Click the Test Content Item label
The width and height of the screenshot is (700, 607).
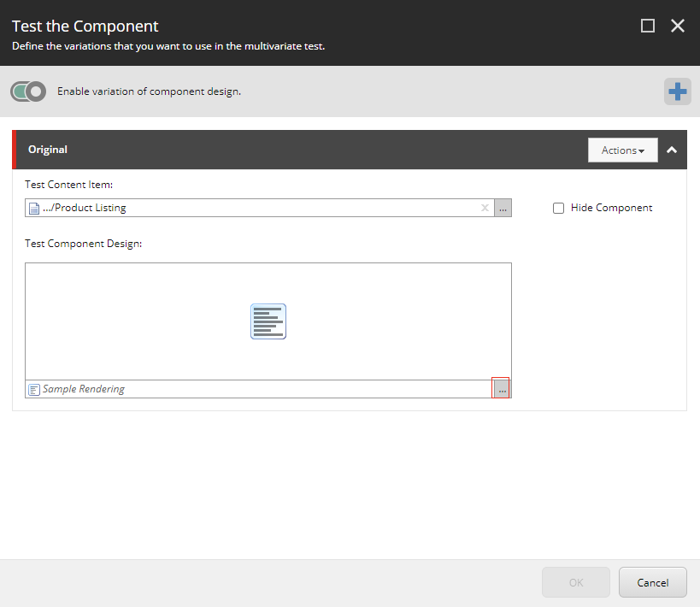(68, 185)
